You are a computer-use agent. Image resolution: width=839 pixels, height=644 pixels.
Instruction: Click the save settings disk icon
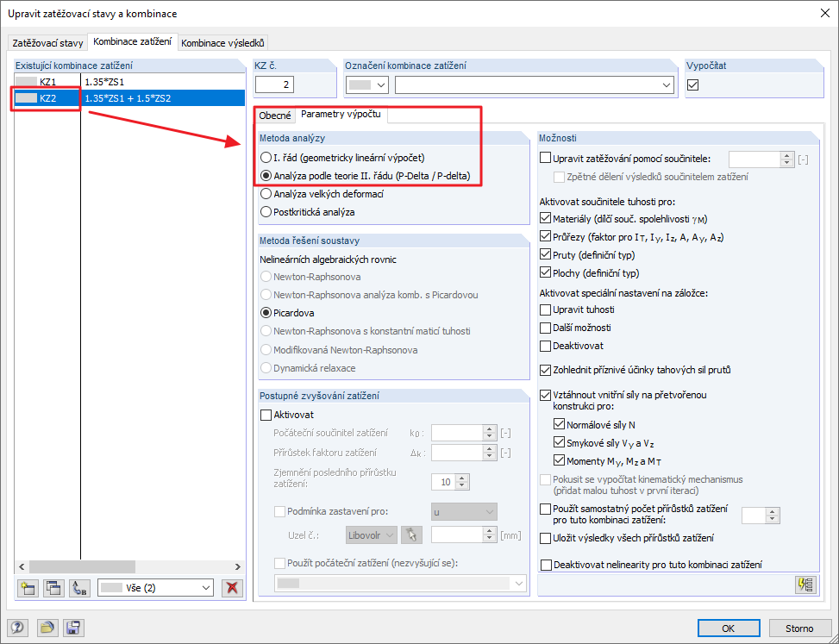point(73,628)
